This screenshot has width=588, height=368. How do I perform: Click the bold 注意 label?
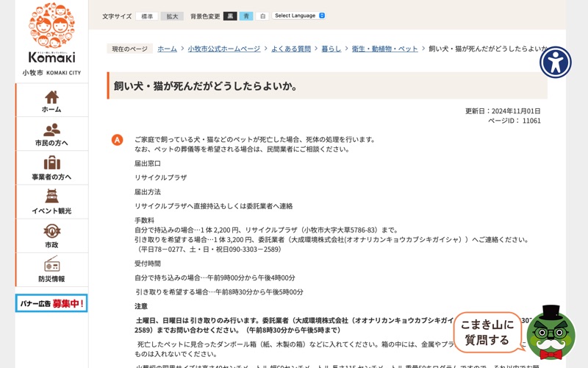tap(141, 306)
